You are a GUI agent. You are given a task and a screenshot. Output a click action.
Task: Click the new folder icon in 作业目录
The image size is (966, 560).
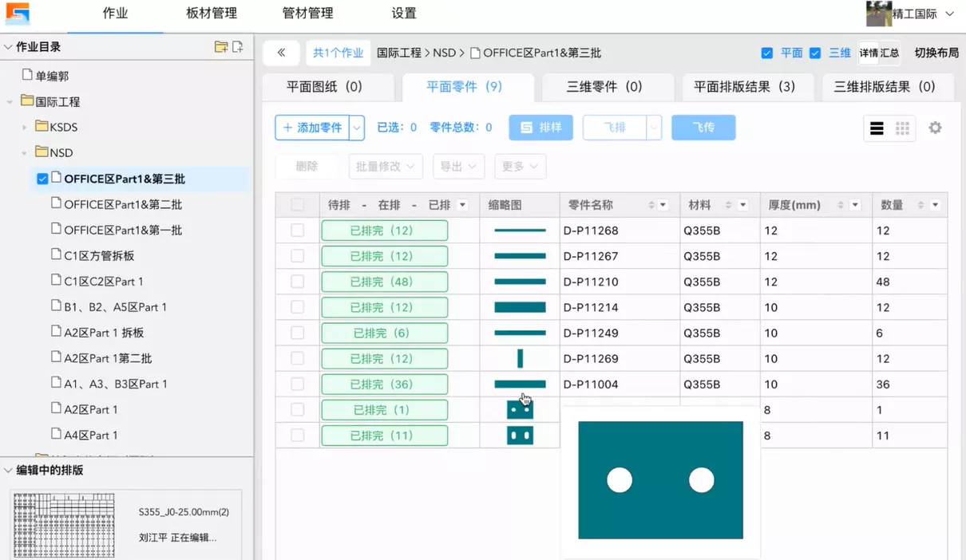pos(221,47)
